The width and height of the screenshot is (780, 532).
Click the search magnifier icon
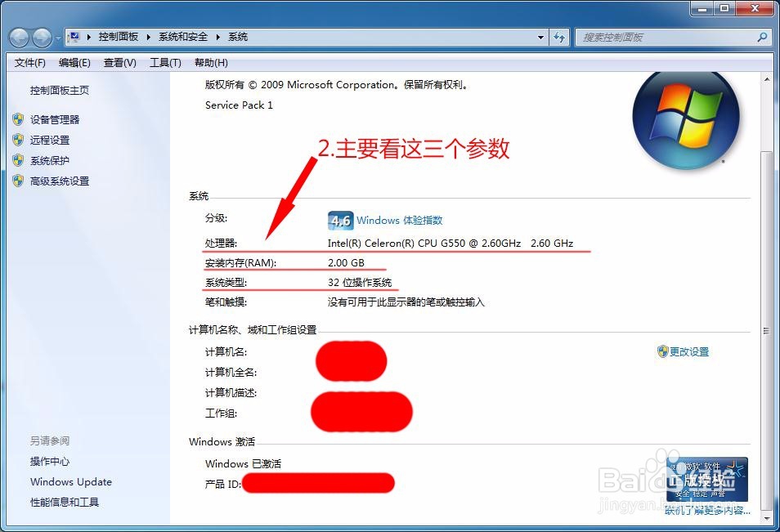pyautogui.click(x=761, y=37)
